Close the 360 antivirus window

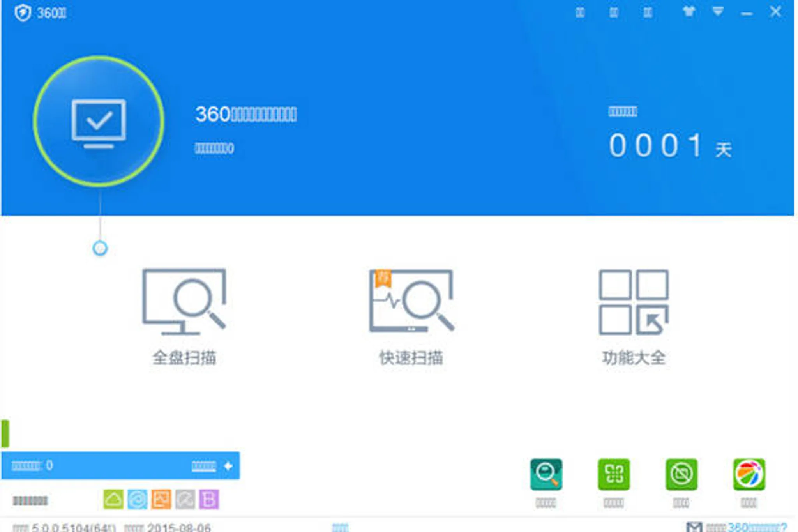point(775,12)
